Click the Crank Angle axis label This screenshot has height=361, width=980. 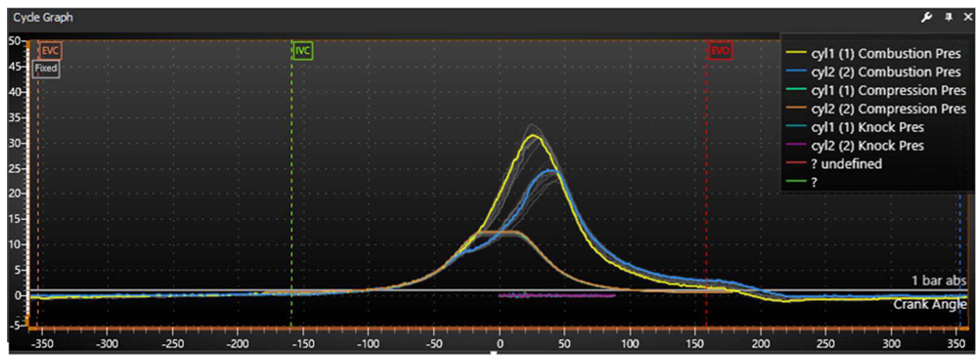930,304
